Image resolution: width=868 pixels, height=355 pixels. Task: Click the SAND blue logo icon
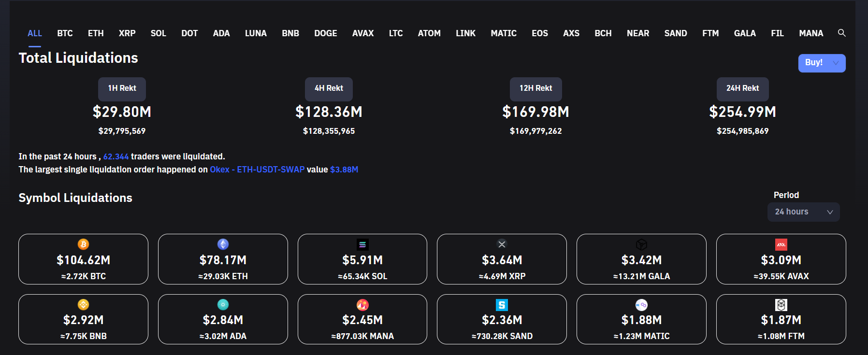[x=502, y=305]
